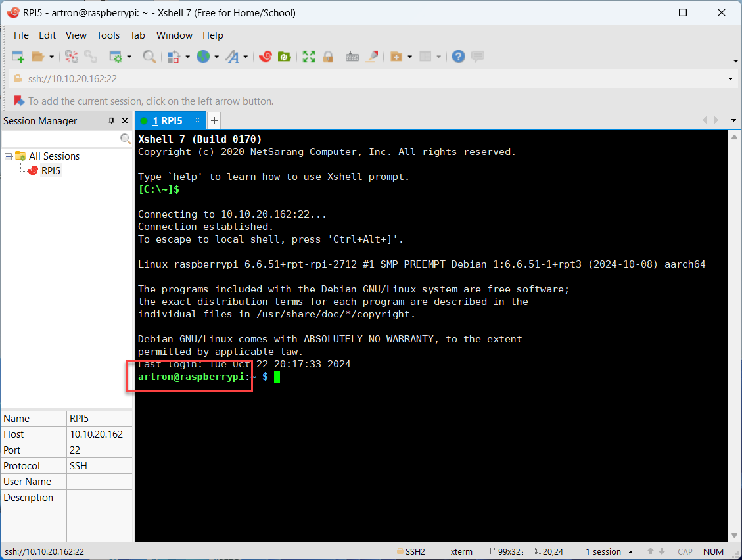Image resolution: width=742 pixels, height=560 pixels.
Task: Click the keyboard key mapping icon
Action: [352, 57]
